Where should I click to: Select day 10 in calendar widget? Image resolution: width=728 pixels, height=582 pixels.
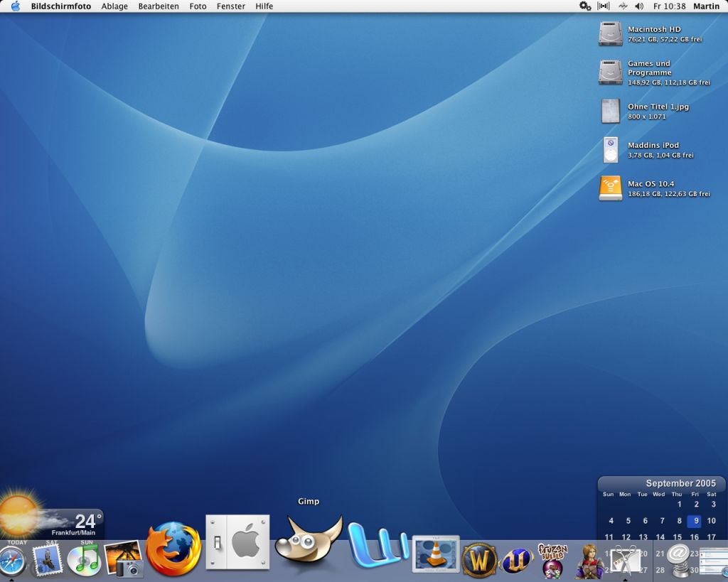click(711, 521)
